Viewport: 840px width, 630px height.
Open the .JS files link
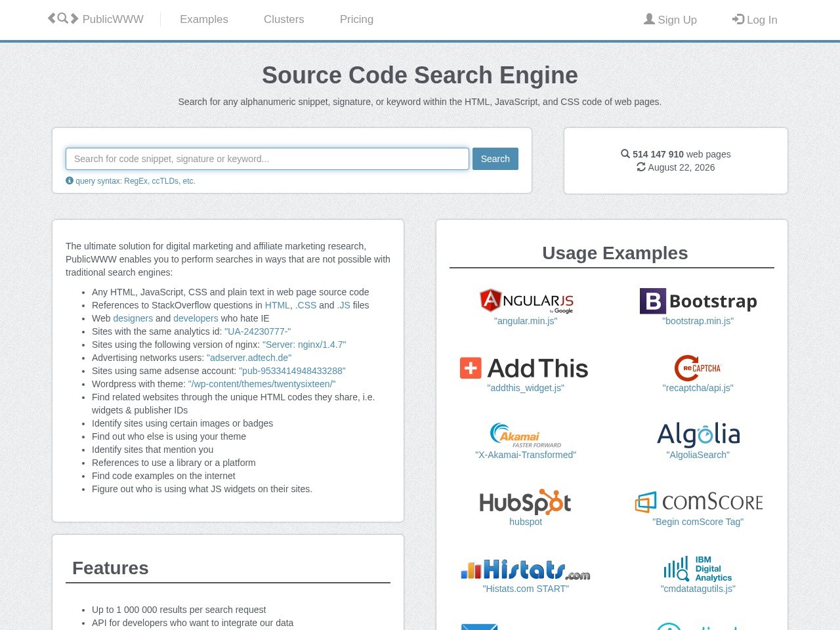344,305
